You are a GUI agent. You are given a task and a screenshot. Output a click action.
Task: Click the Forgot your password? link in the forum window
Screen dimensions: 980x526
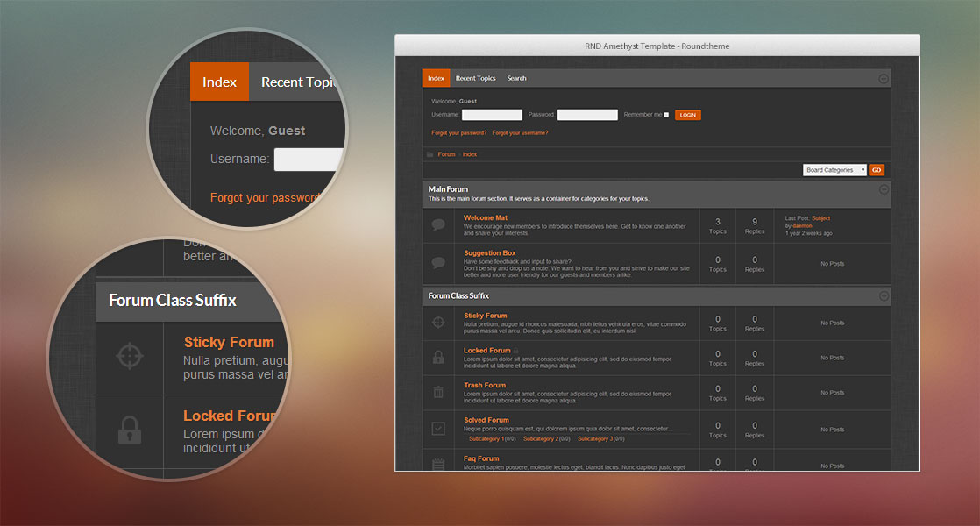[x=458, y=133]
